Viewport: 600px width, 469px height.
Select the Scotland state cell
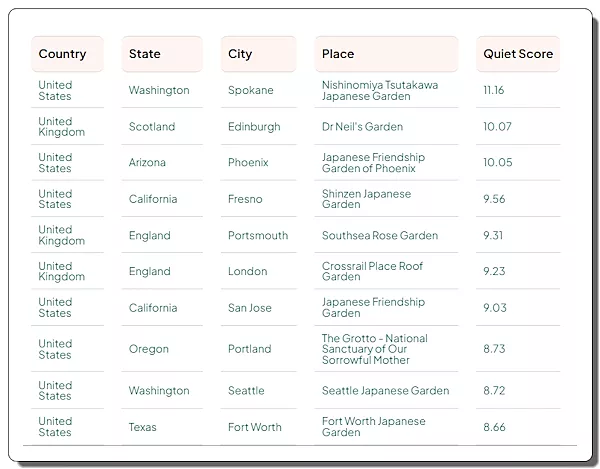(152, 127)
